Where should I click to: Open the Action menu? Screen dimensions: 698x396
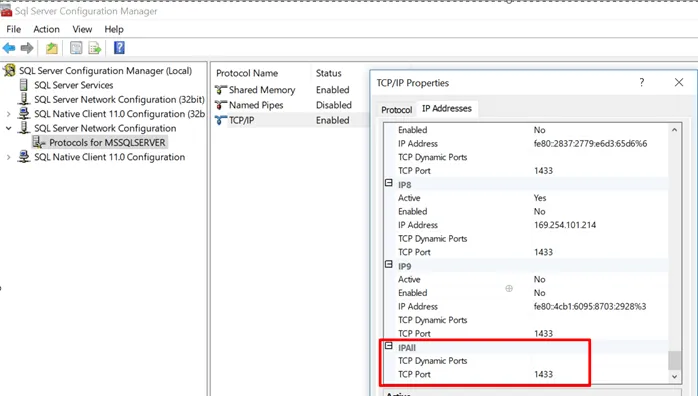[46, 29]
